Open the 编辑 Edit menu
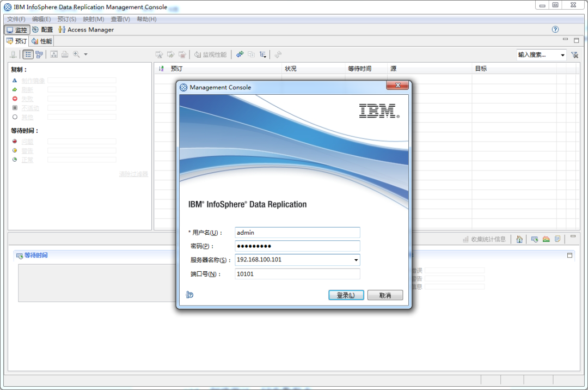The width and height of the screenshot is (588, 390). point(41,19)
